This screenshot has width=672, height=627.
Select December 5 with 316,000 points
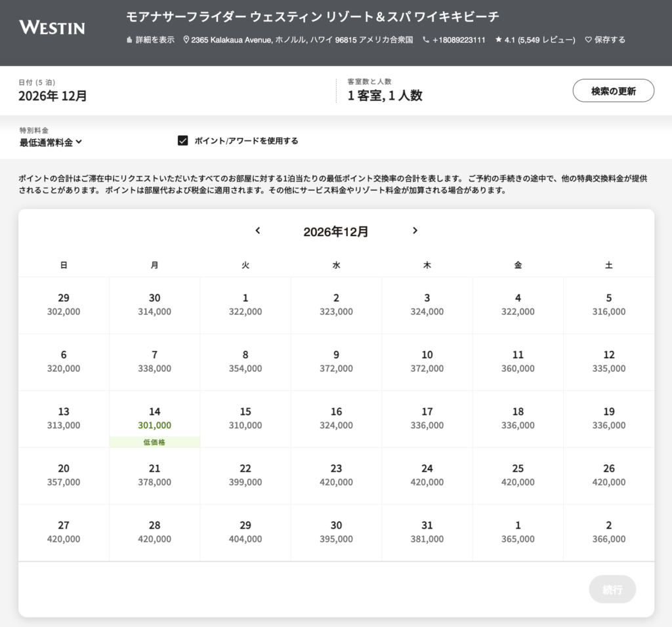[x=608, y=305]
